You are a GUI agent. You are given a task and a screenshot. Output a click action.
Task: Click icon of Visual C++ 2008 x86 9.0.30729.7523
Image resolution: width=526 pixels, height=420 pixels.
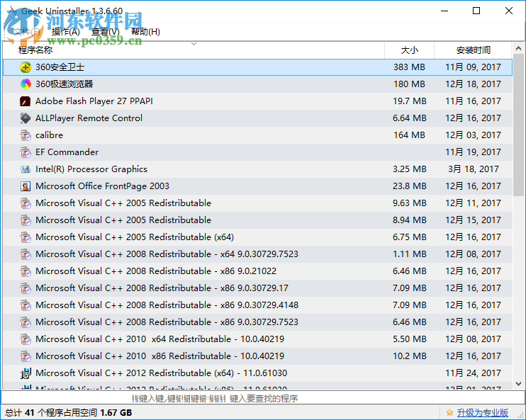pos(26,322)
